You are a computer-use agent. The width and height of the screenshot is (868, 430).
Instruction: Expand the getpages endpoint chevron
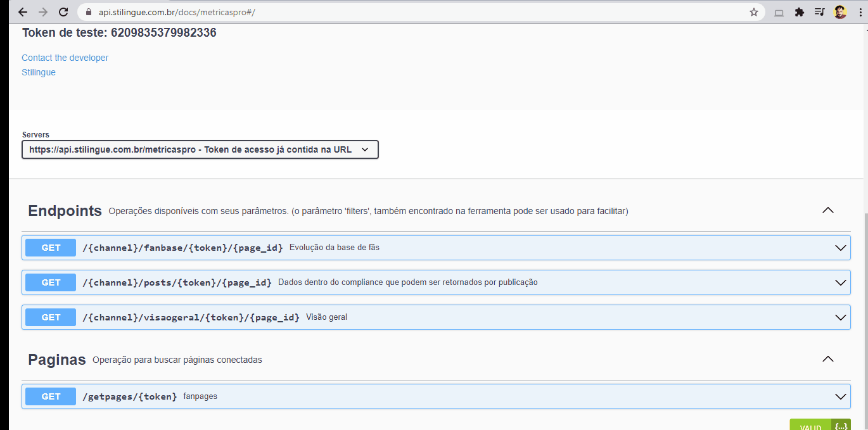[841, 396]
